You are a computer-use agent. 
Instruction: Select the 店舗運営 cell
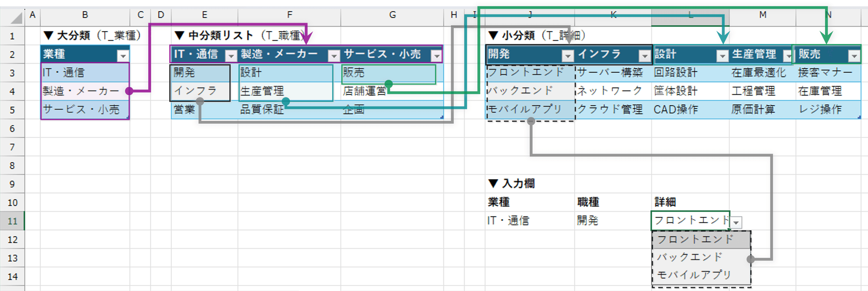[x=365, y=91]
